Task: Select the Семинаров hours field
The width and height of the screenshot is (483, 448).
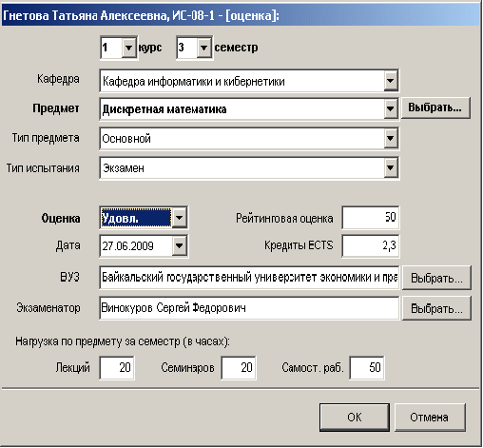Action: point(239,368)
